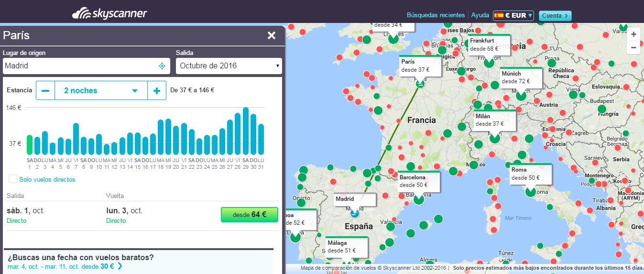This screenshot has width=644, height=274.
Task: Click the desde 64 € button
Action: [249, 215]
